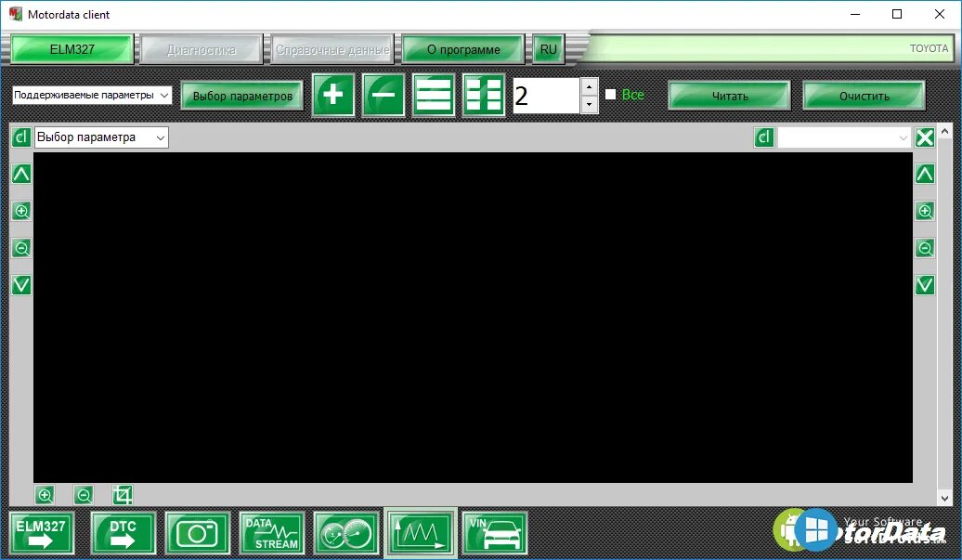Click right-side zoom in magnifier

tap(925, 212)
